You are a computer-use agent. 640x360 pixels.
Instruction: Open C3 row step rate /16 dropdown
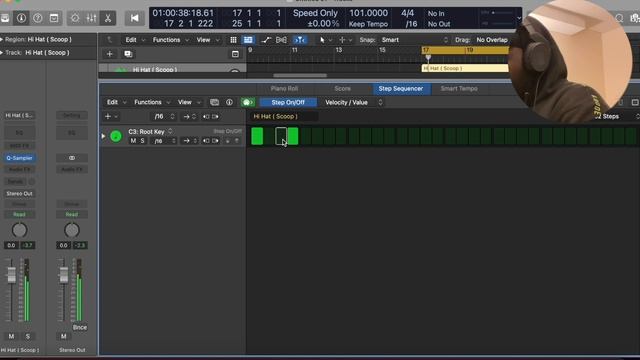[164, 141]
